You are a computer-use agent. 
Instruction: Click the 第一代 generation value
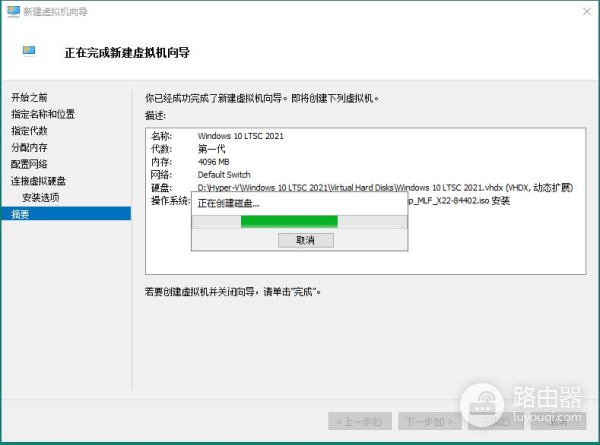coord(212,149)
